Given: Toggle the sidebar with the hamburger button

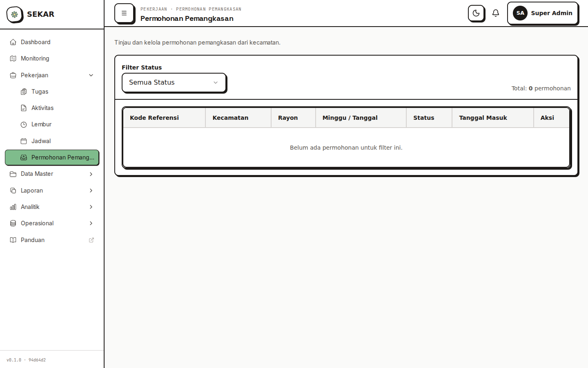Looking at the screenshot, I should [124, 13].
